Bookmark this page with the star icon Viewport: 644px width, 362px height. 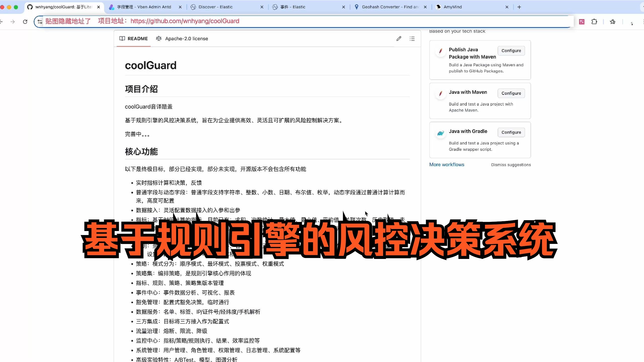point(613,22)
